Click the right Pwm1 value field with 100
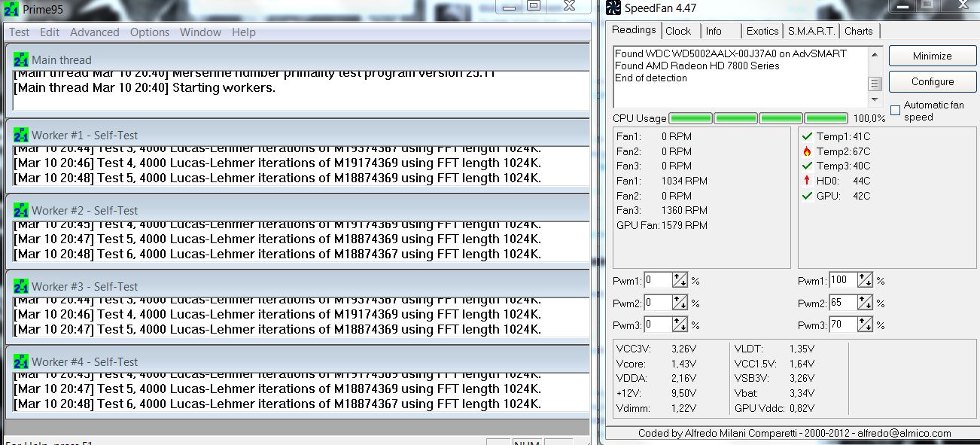980x445 pixels. [843, 281]
